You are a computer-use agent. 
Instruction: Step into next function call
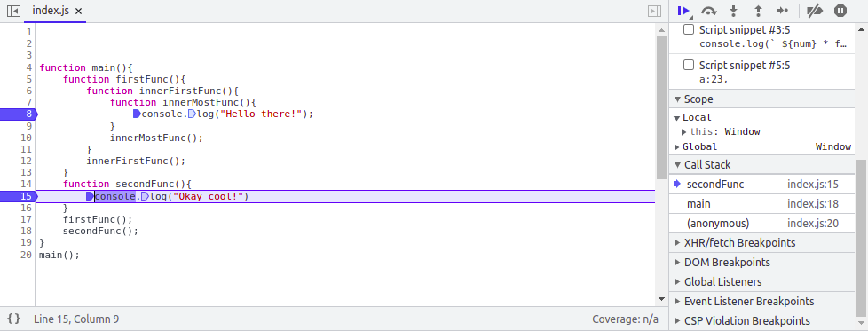[733, 11]
